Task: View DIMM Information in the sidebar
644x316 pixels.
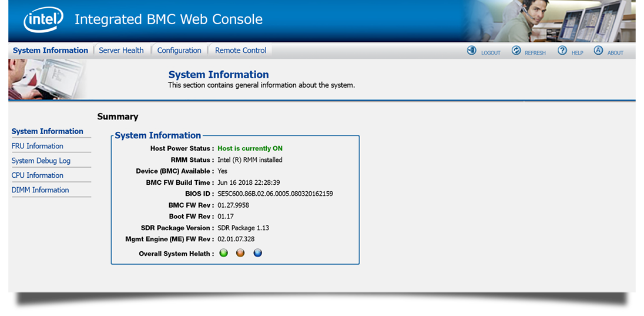Action: tap(40, 190)
